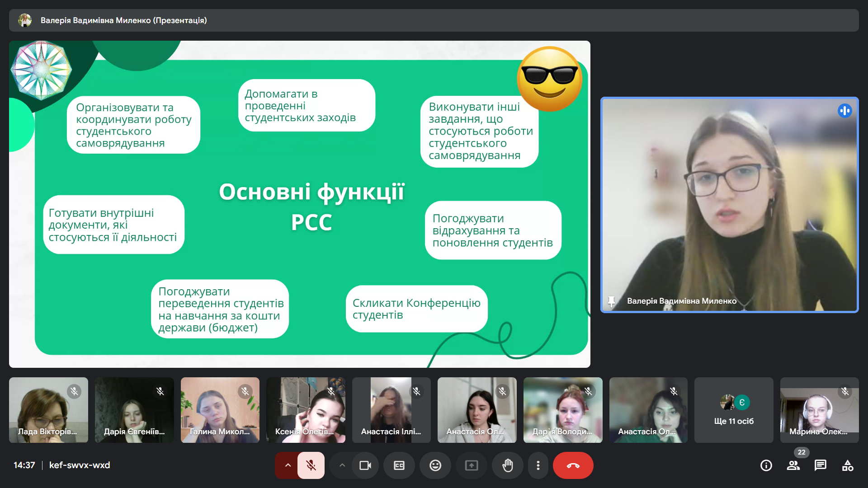This screenshot has width=868, height=488.
Task: Click the shared presentation slide
Action: [299, 204]
